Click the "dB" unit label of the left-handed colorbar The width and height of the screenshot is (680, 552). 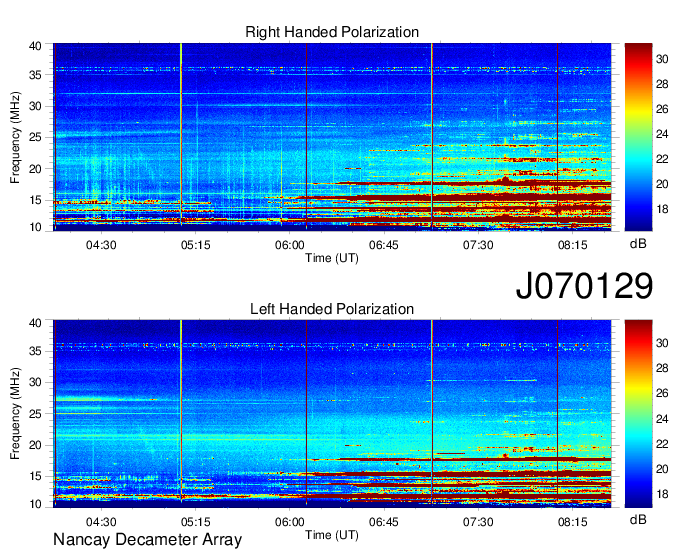638,520
